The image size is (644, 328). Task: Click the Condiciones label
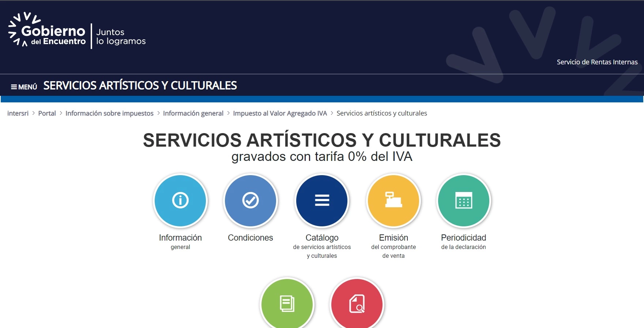[251, 238]
